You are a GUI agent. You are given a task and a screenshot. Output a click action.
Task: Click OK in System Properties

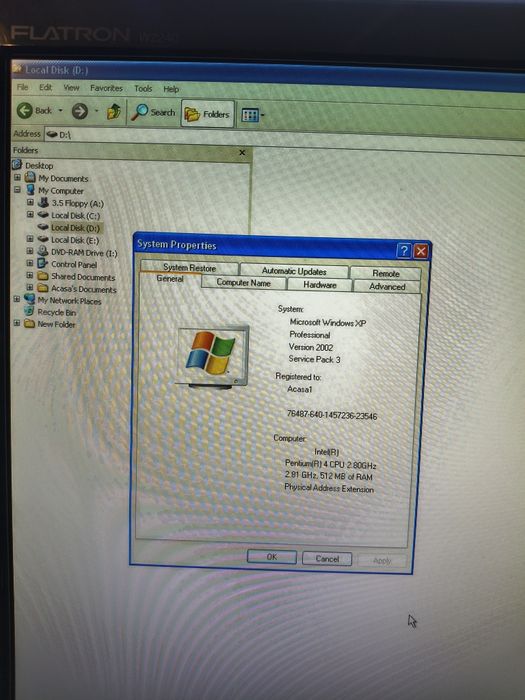(x=272, y=557)
